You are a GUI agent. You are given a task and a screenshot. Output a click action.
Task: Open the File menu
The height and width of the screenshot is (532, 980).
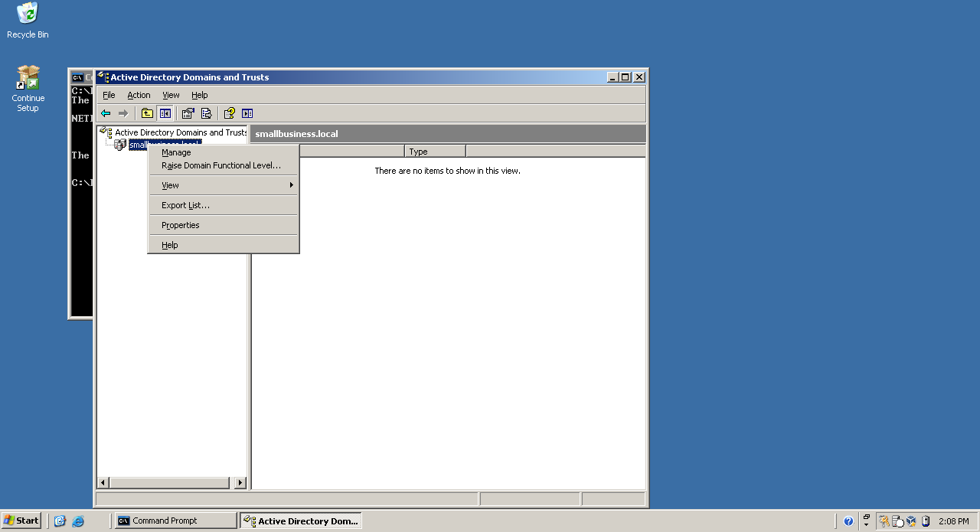109,95
